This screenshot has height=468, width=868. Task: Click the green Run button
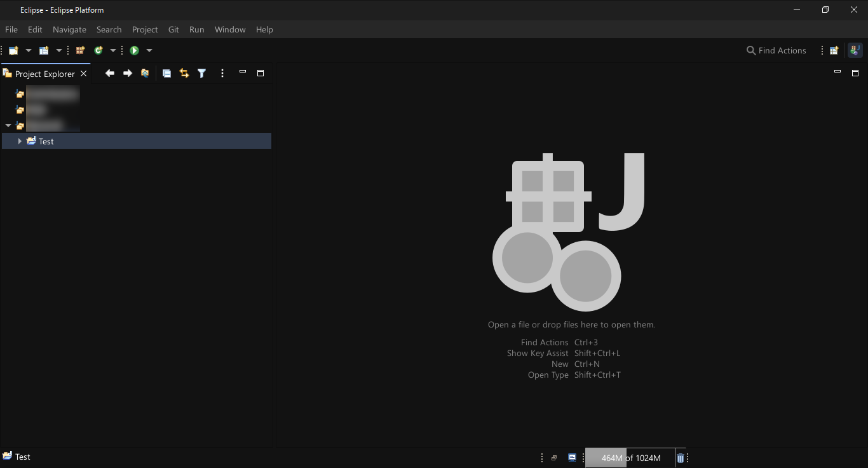[134, 50]
